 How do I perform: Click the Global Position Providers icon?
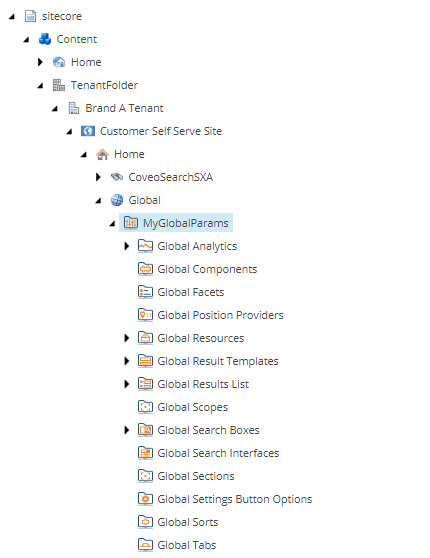coord(145,315)
